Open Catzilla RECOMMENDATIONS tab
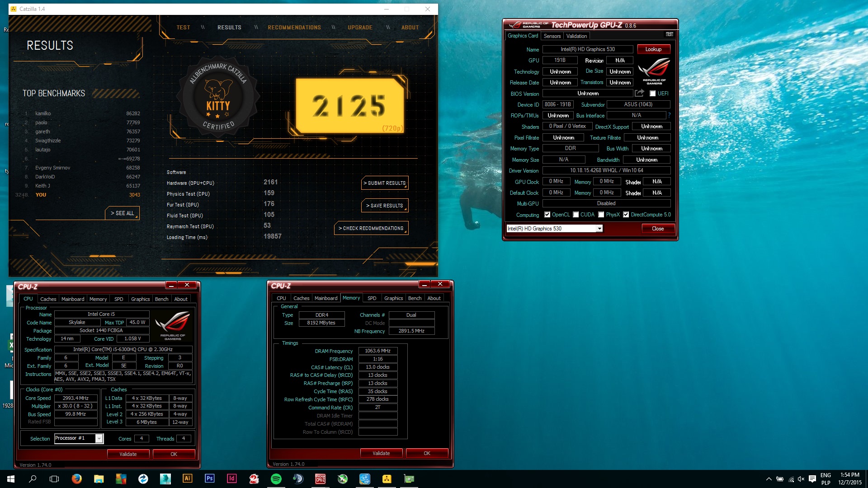Image resolution: width=868 pixels, height=488 pixels. 294,28
